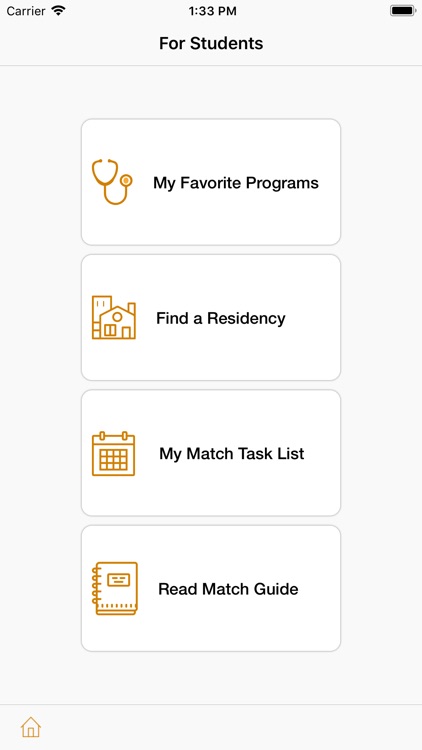
Task: Tap the notebook guide icon
Action: 114,588
